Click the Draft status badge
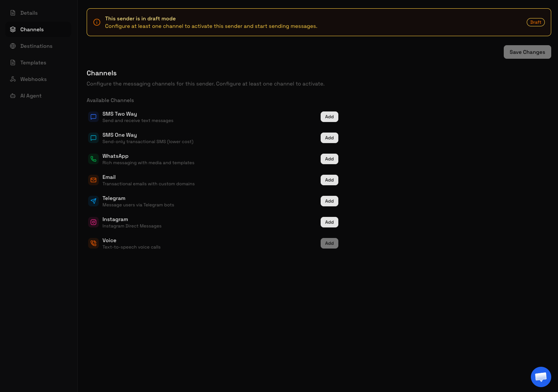Screen dimensions: 558x392 click(535, 22)
